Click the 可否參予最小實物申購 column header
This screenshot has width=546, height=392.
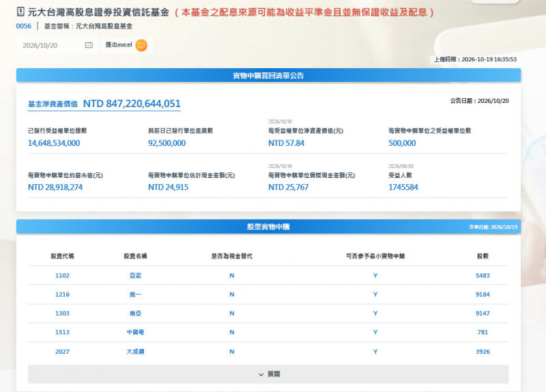[375, 256]
